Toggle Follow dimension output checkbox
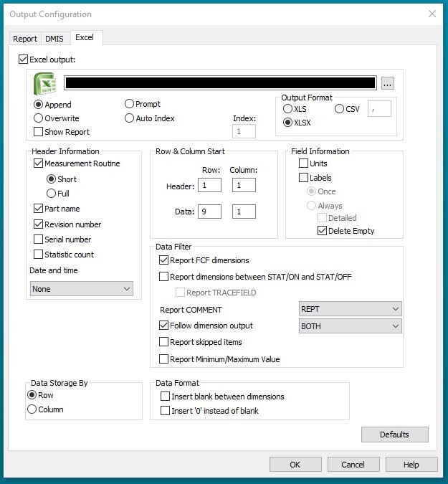The image size is (448, 484). [x=163, y=326]
